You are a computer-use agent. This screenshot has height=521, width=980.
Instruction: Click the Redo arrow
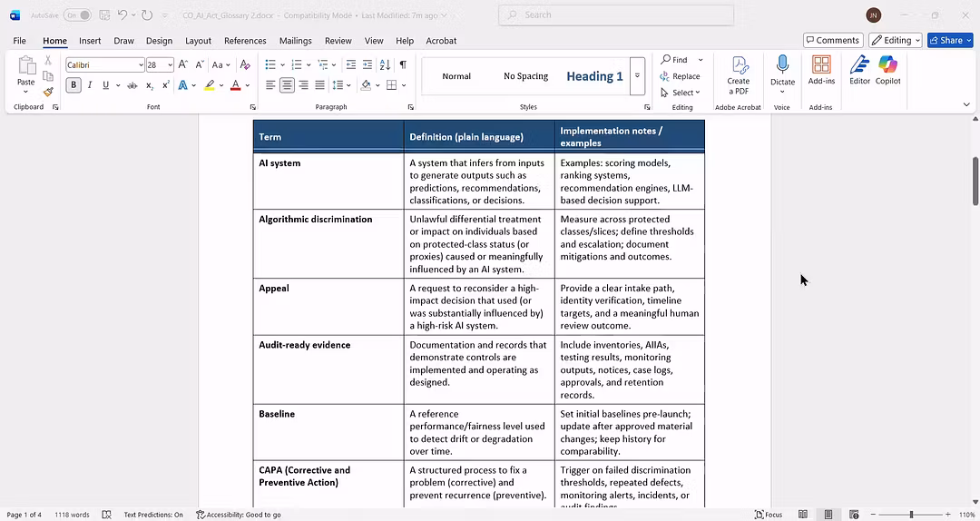[x=147, y=15]
